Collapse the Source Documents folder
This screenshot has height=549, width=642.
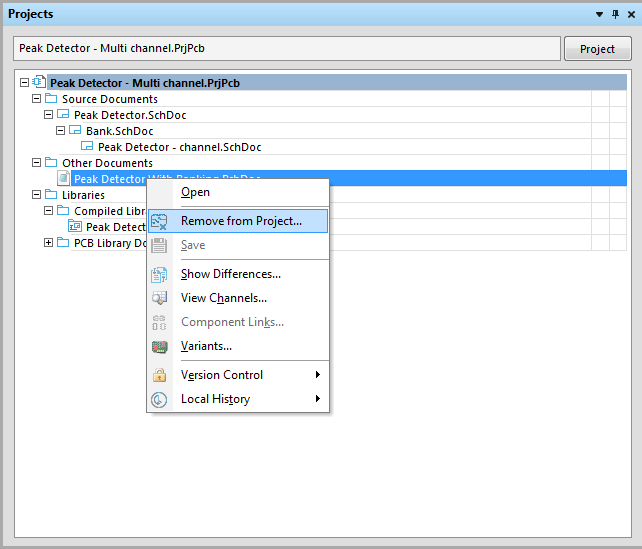[37, 99]
